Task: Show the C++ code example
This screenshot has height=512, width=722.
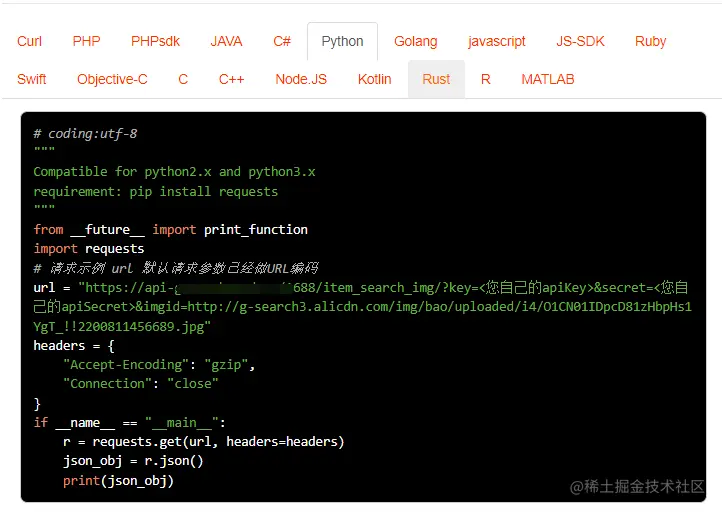Action: click(231, 79)
